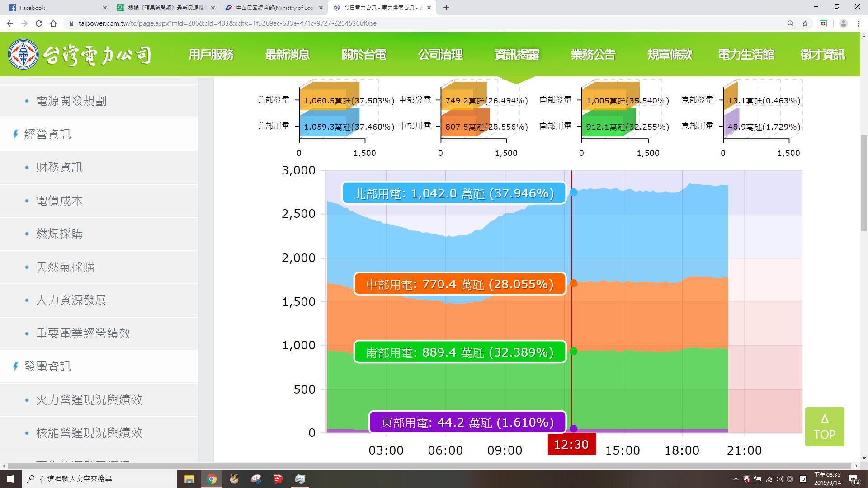Show hidden system tray icons
The width and height of the screenshot is (868, 488).
pyautogui.click(x=736, y=479)
